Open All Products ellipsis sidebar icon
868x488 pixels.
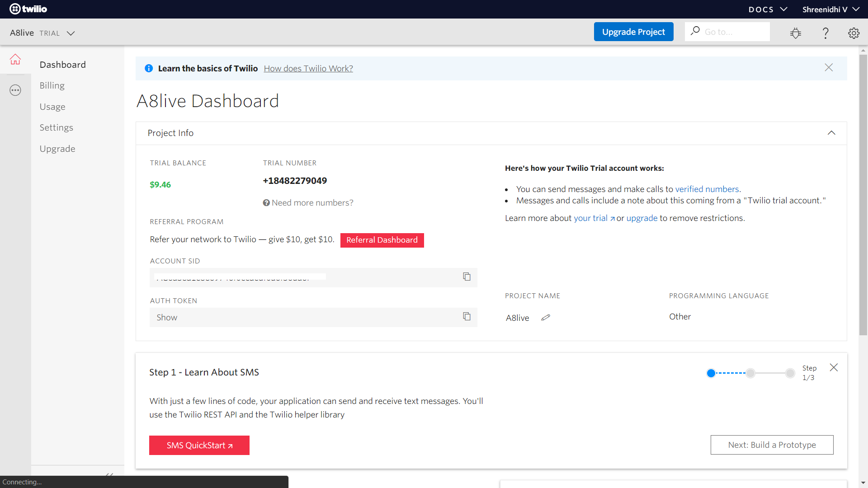tap(15, 90)
